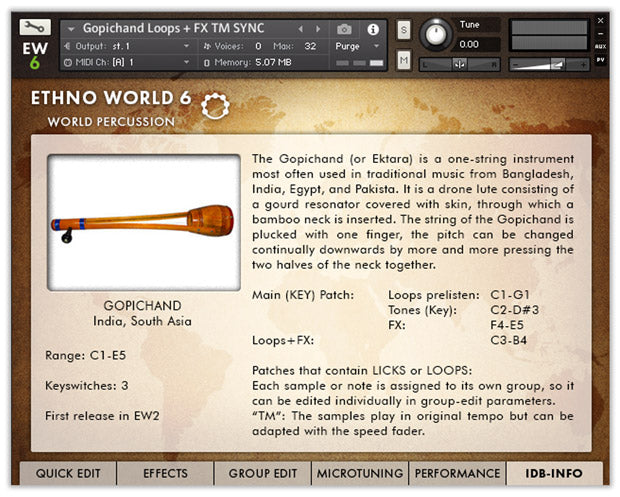Switch to the QUICK EDIT tab
Screen dimensions: 620x497
click(68, 473)
